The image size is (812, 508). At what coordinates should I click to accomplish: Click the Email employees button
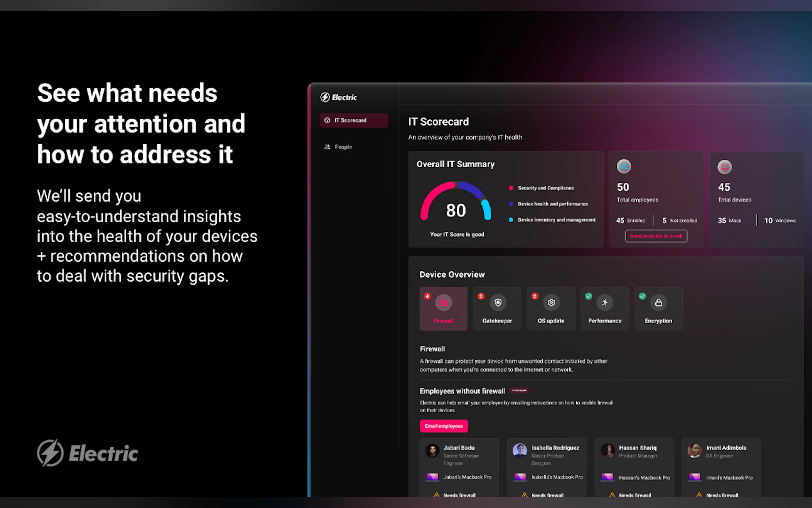click(x=443, y=426)
